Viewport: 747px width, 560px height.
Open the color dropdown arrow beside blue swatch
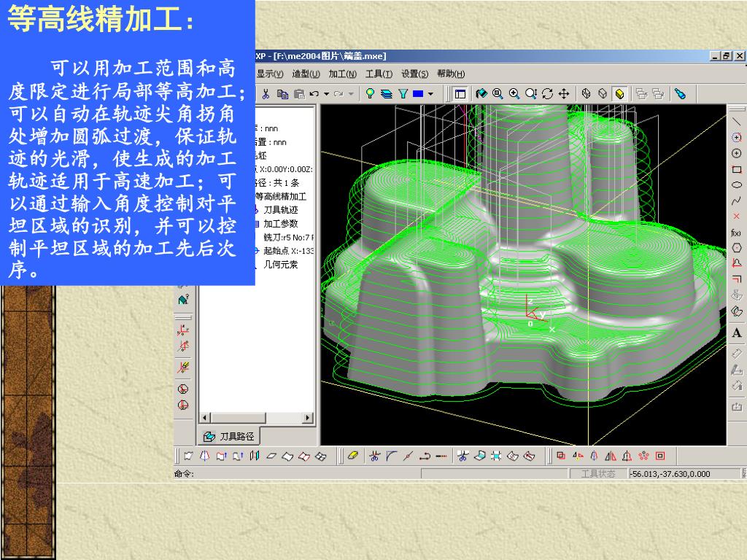click(x=430, y=94)
